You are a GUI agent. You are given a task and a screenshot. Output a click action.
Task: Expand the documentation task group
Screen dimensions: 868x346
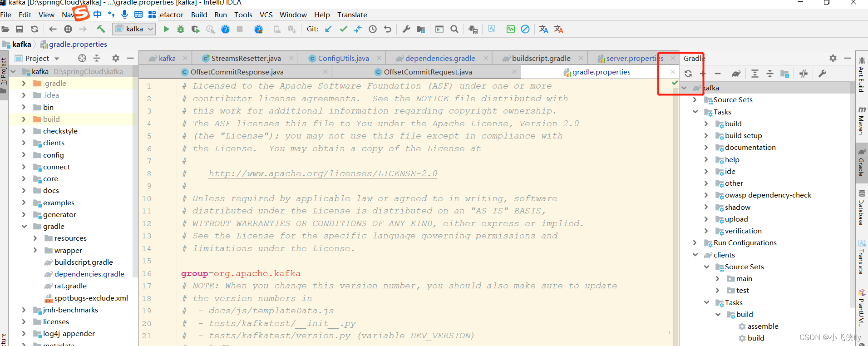click(706, 148)
